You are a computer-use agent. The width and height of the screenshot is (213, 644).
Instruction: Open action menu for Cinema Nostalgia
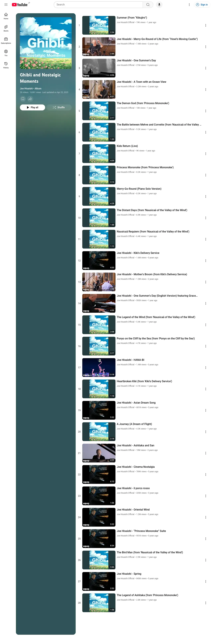tap(206, 475)
